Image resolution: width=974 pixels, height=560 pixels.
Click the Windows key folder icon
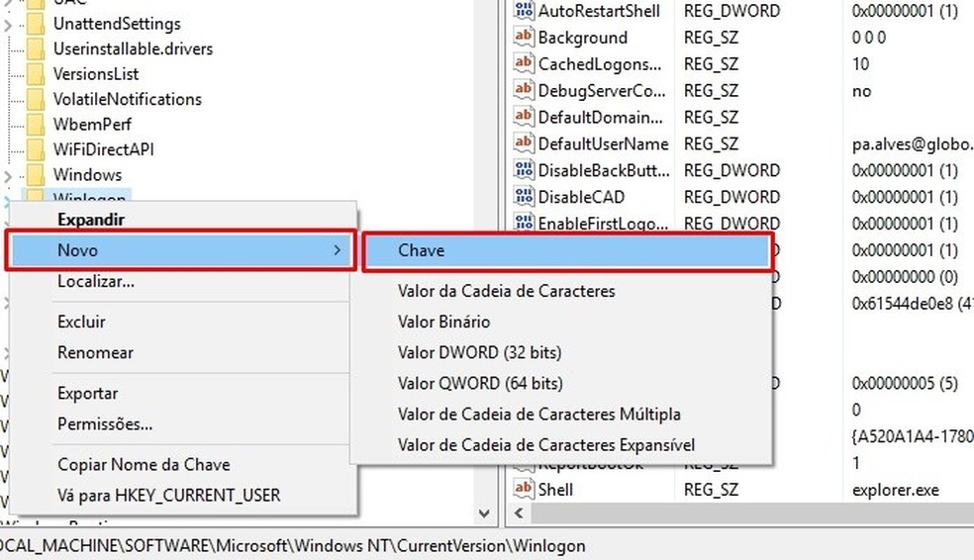pos(36,175)
